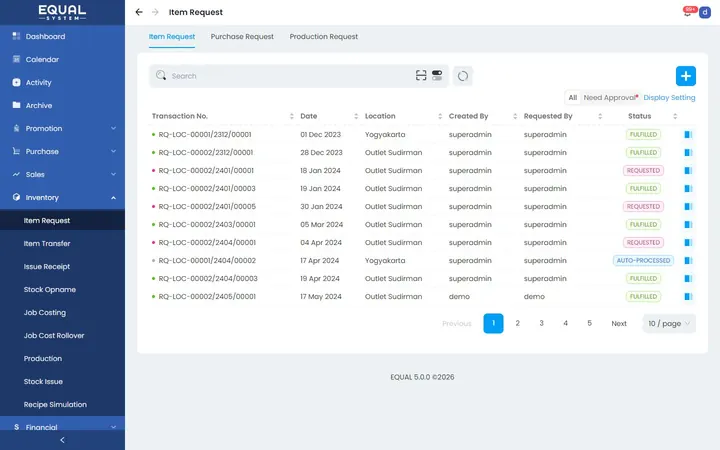Go to page 2
The height and width of the screenshot is (450, 720).
518,323
